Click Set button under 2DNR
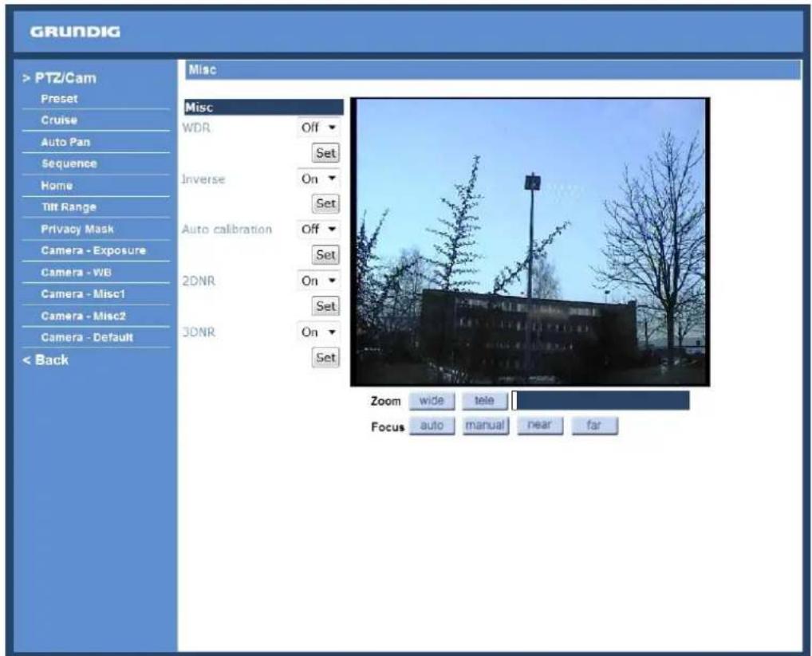 coord(325,306)
